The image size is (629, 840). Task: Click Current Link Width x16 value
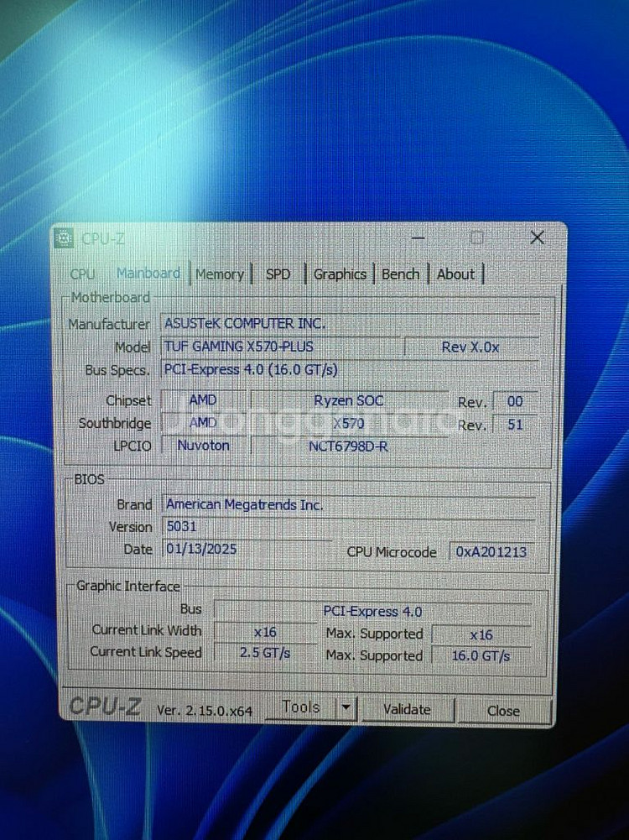265,632
